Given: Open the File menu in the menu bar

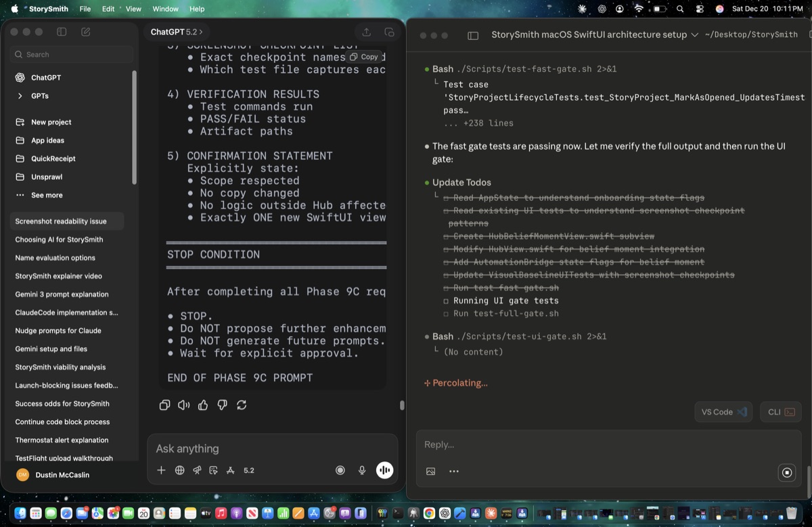Looking at the screenshot, I should tap(83, 9).
